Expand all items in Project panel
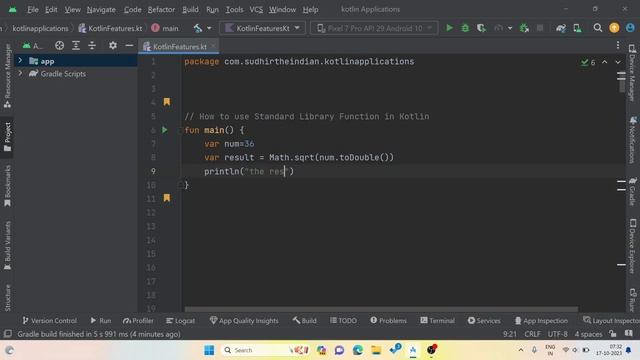 tap(76, 46)
